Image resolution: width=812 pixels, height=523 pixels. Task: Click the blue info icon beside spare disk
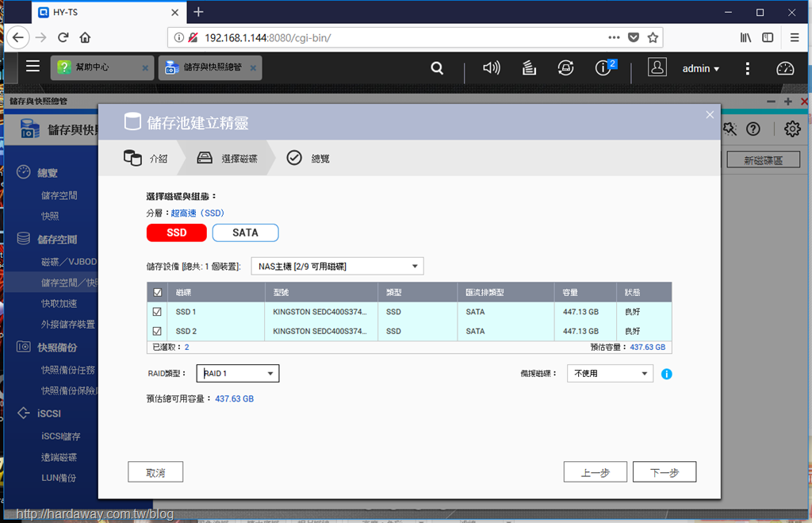666,374
